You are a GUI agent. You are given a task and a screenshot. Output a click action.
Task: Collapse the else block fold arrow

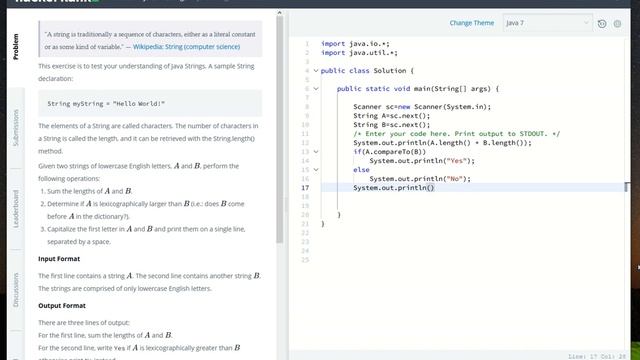point(316,169)
